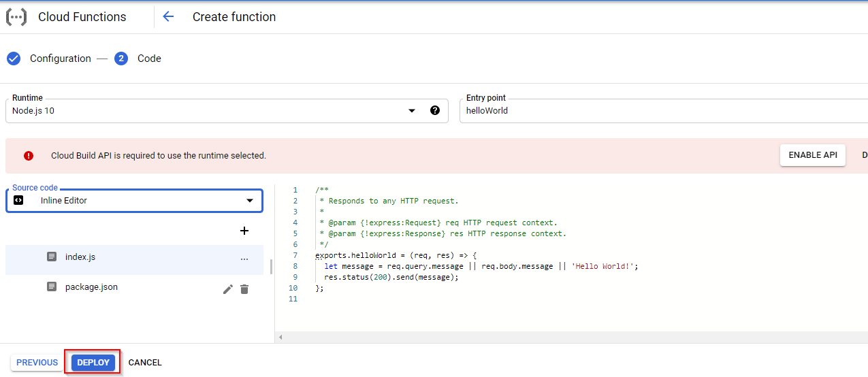Click the closing '};' code line
Viewport: 868px width, 377px height.
click(319, 288)
